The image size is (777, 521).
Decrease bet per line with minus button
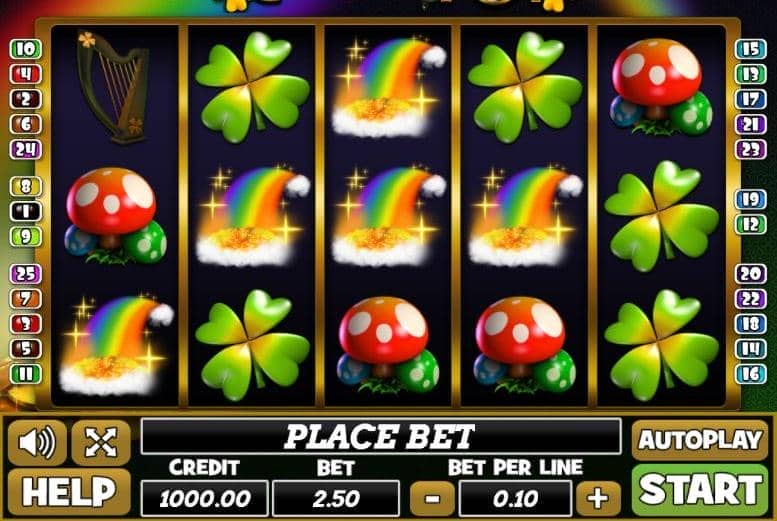(x=432, y=498)
